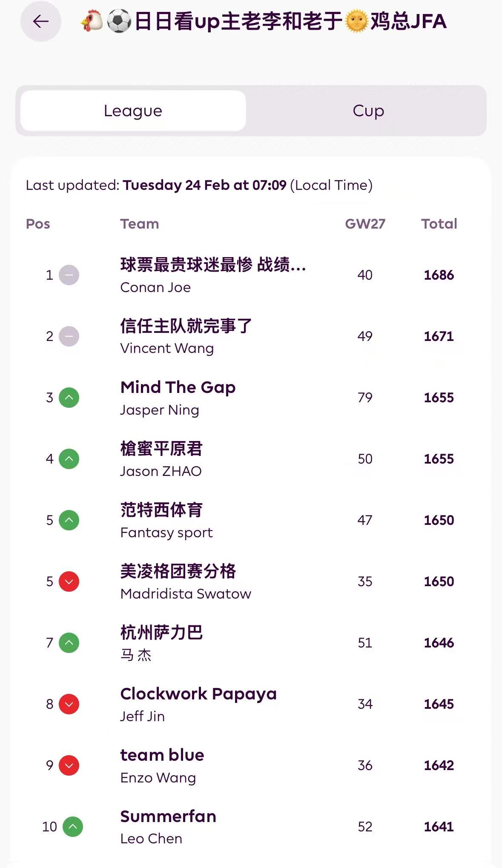502x868 pixels.
Task: Switch to the League tab
Action: (x=133, y=111)
